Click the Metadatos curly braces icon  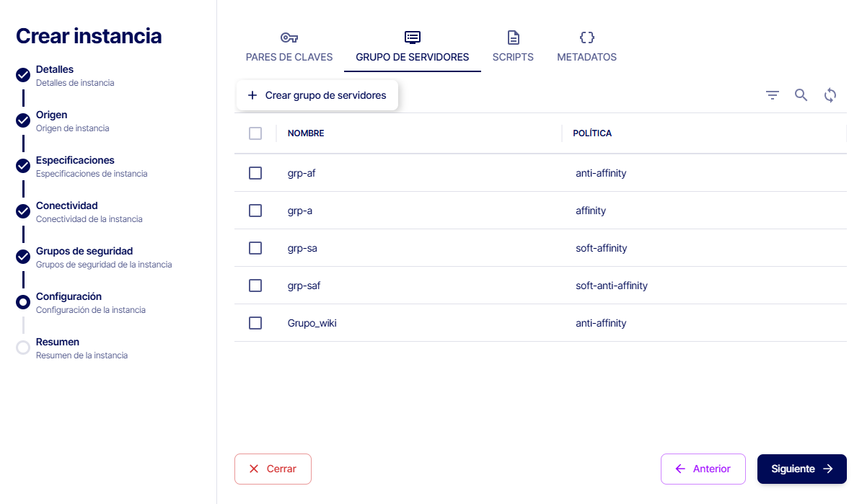pos(586,37)
